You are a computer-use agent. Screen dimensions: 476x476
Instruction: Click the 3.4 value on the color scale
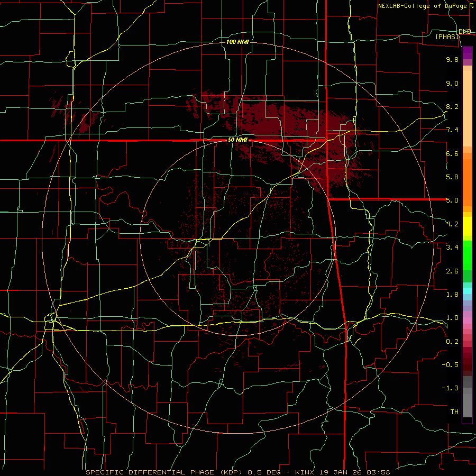point(452,248)
